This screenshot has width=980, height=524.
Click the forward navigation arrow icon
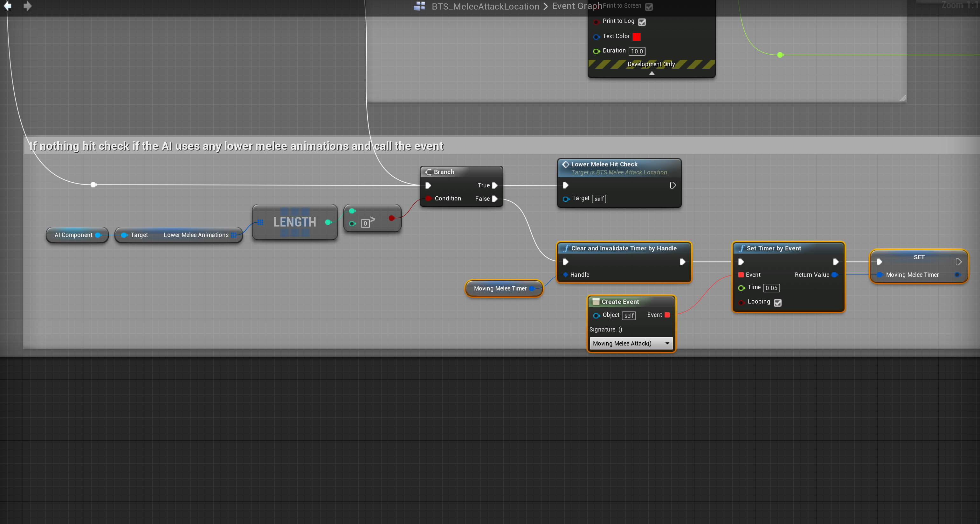click(27, 6)
